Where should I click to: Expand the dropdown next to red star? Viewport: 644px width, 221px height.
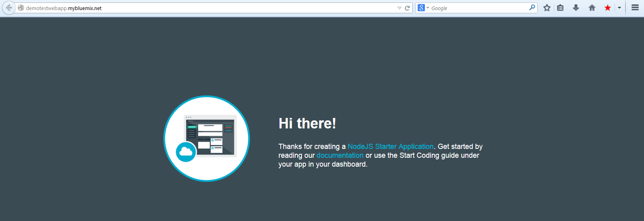tap(619, 8)
